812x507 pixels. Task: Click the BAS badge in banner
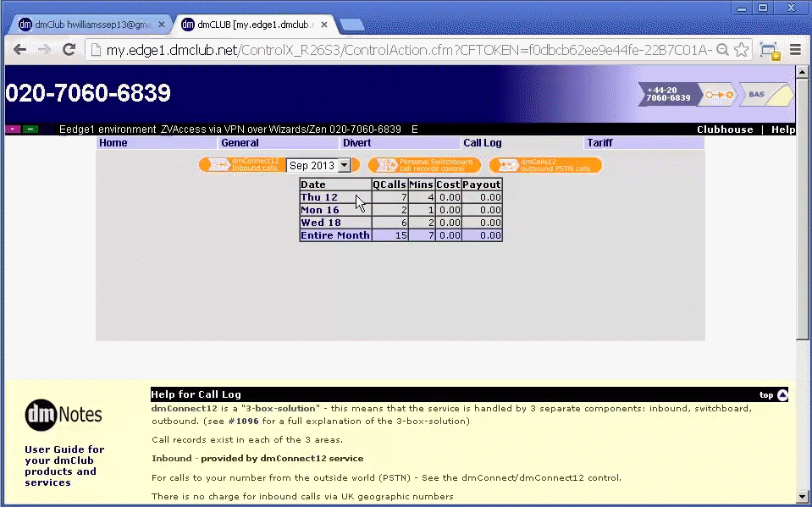(765, 94)
